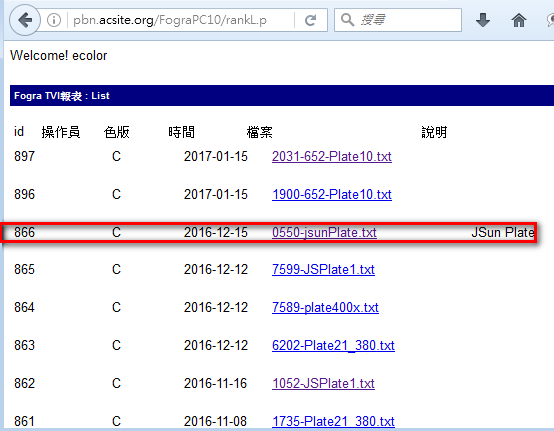Select row id 866 cell
The width and height of the screenshot is (554, 431).
pyautogui.click(x=24, y=232)
